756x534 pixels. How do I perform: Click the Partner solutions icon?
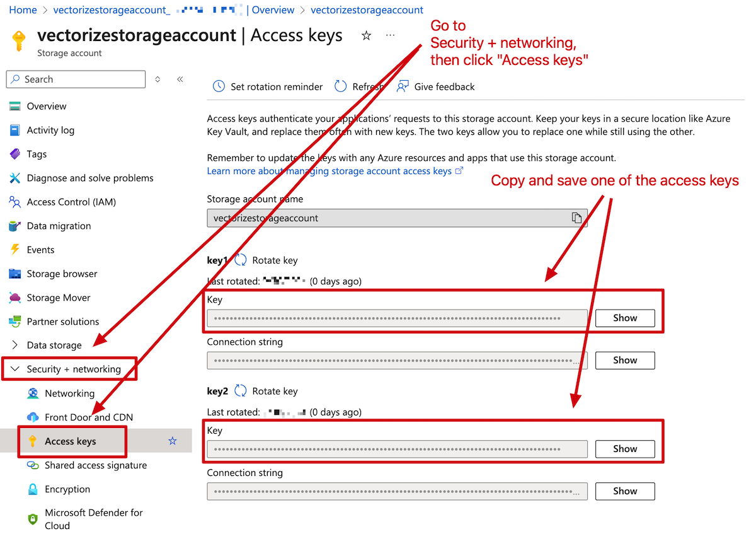[15, 322]
